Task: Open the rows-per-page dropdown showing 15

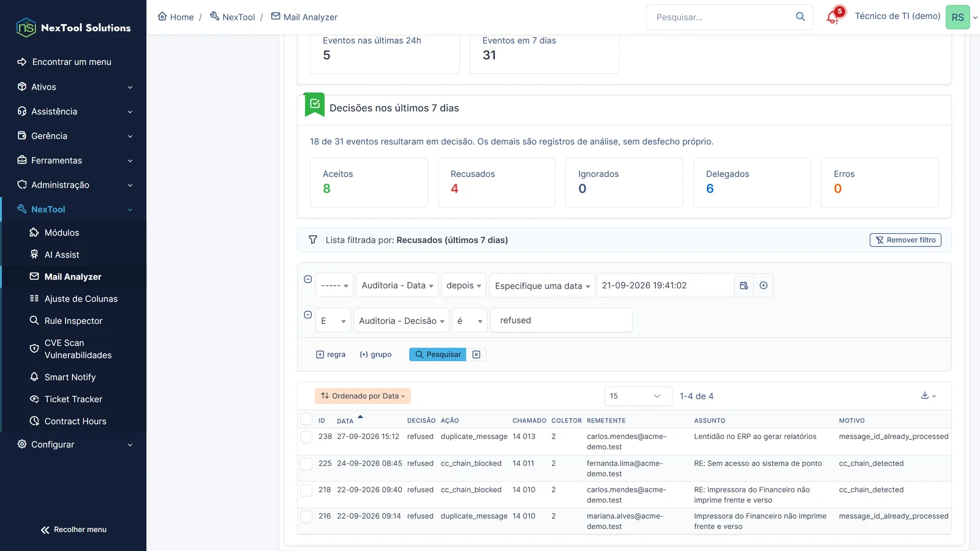Action: 638,396
